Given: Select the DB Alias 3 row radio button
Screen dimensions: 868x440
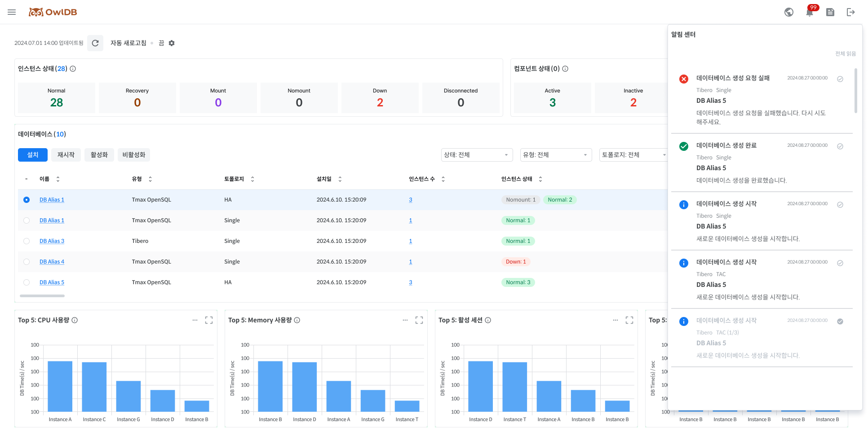Looking at the screenshot, I should [27, 241].
